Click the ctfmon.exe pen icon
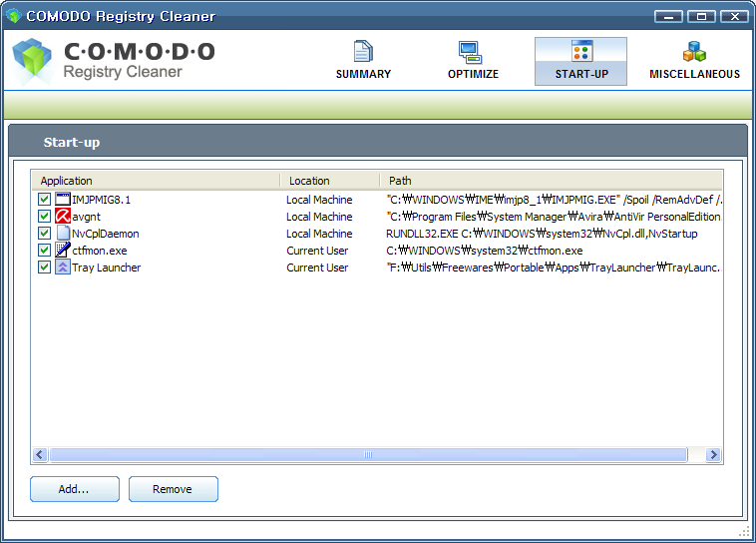 pyautogui.click(x=63, y=250)
